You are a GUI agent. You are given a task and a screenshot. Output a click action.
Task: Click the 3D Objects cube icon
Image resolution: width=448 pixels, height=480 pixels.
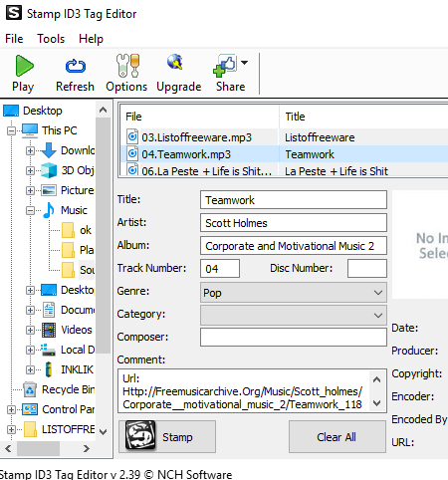click(x=49, y=170)
